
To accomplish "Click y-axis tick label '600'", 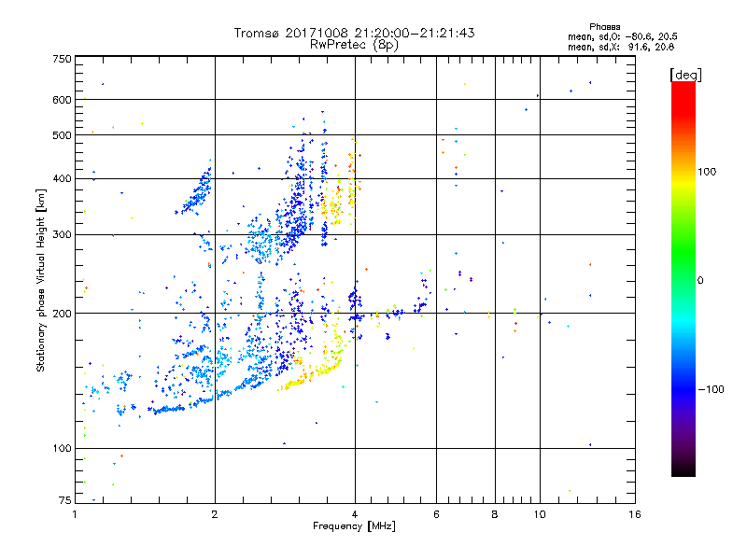I will point(62,100).
